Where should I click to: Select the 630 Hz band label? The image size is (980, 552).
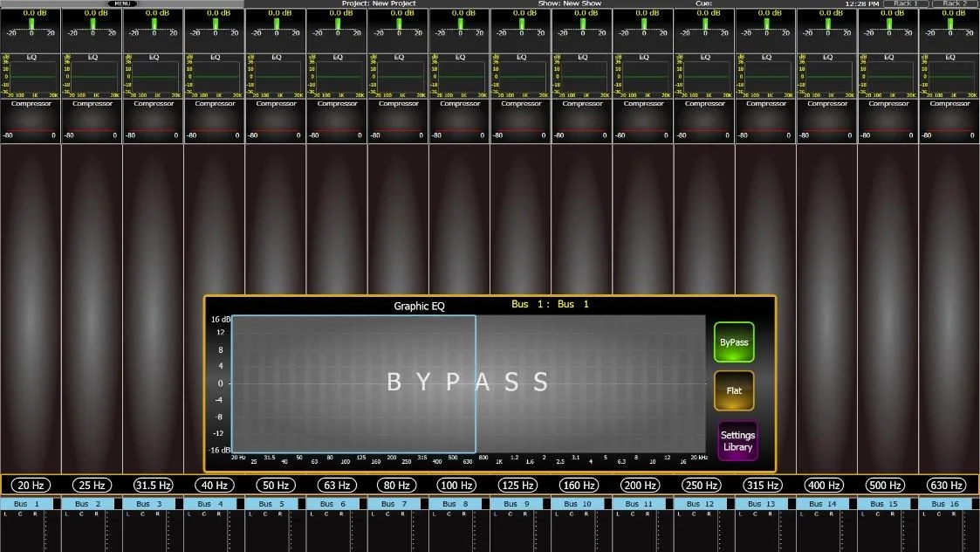947,485
